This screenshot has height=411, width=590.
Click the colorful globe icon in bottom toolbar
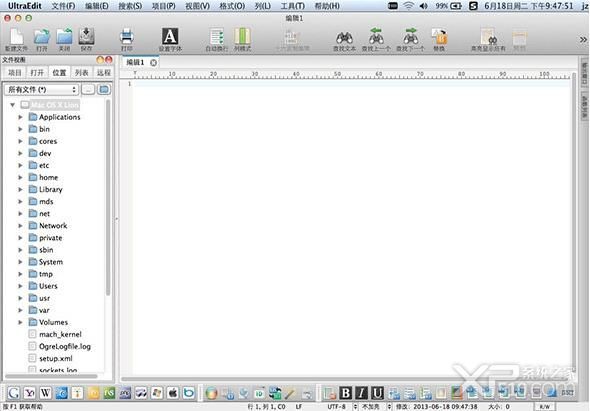pos(211,393)
